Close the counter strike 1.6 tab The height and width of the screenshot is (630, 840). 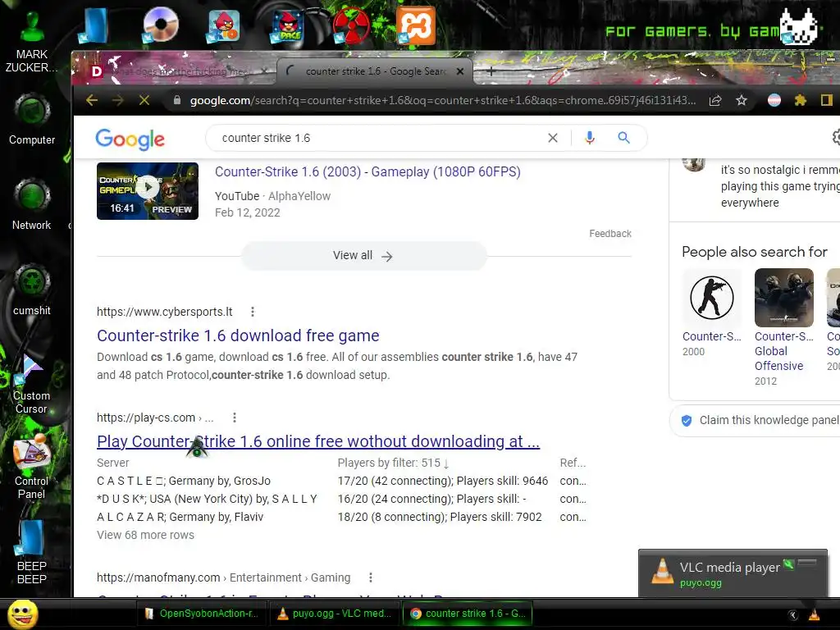tap(460, 71)
